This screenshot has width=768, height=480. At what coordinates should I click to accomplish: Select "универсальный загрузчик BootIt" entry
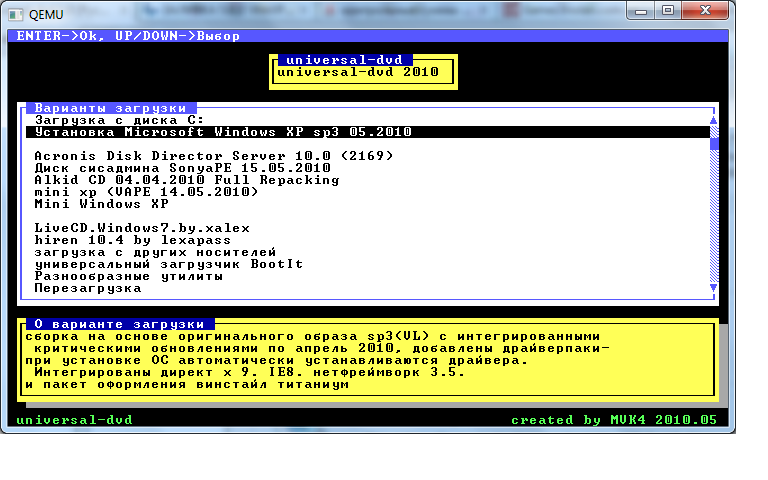pyautogui.click(x=168, y=264)
